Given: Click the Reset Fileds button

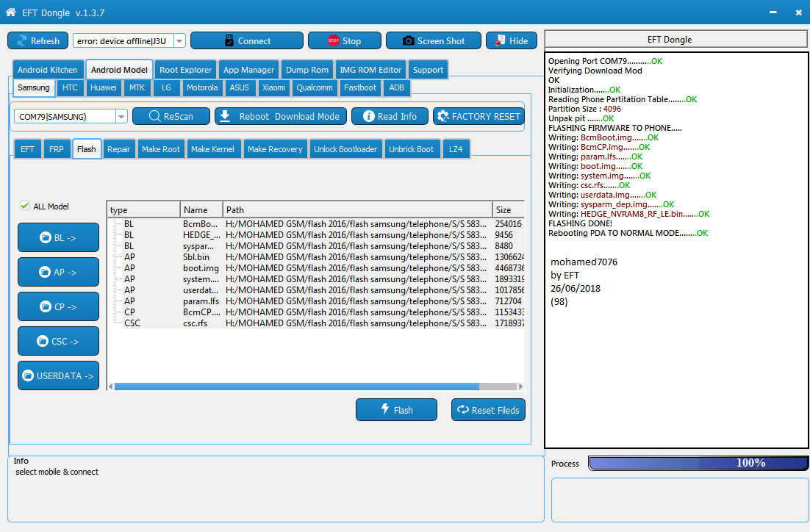Looking at the screenshot, I should click(488, 409).
